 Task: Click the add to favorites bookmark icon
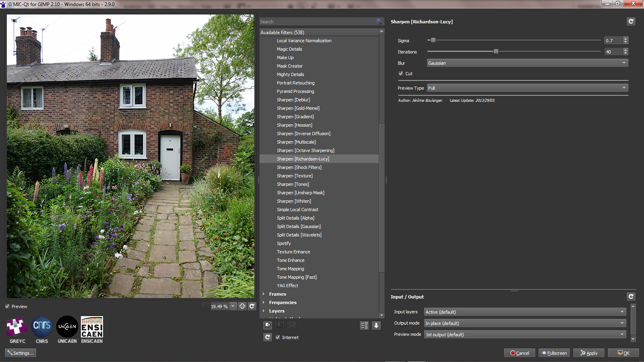pos(268,325)
